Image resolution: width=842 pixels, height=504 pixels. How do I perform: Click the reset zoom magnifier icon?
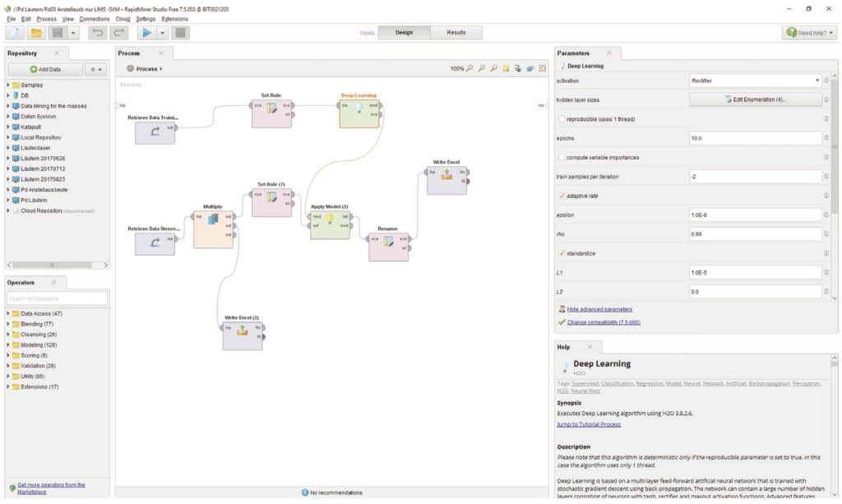(x=470, y=68)
